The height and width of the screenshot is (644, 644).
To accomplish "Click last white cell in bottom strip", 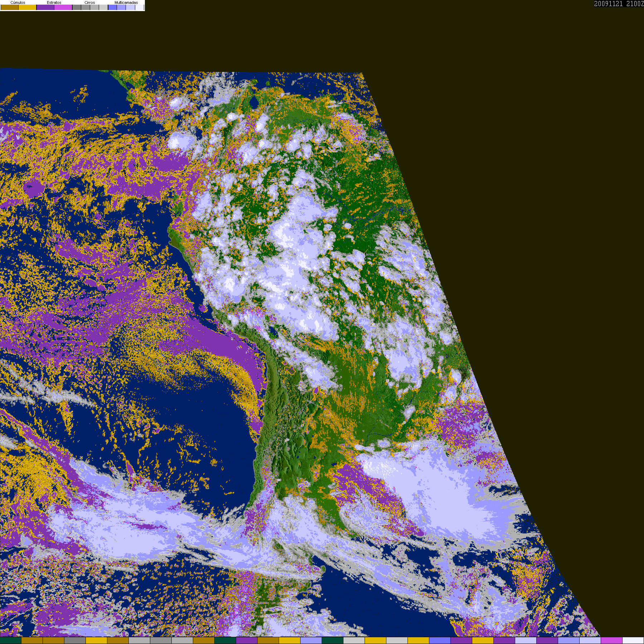I will point(633,641).
